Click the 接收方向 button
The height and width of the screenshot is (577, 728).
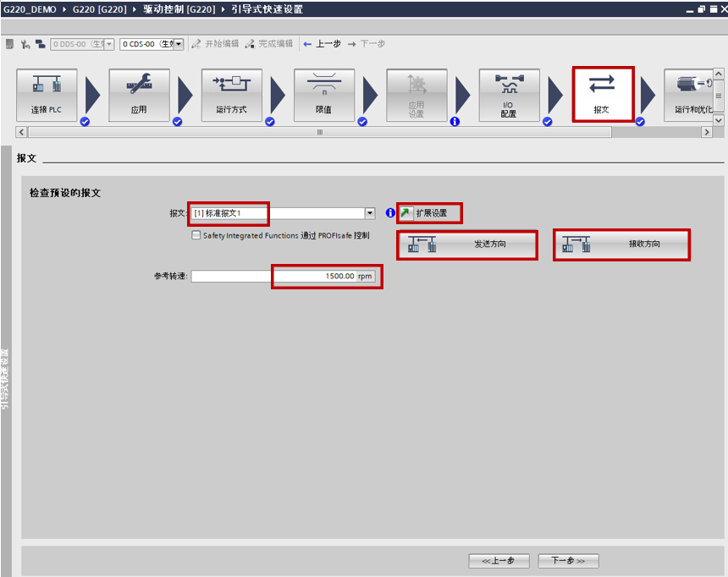[x=621, y=245]
